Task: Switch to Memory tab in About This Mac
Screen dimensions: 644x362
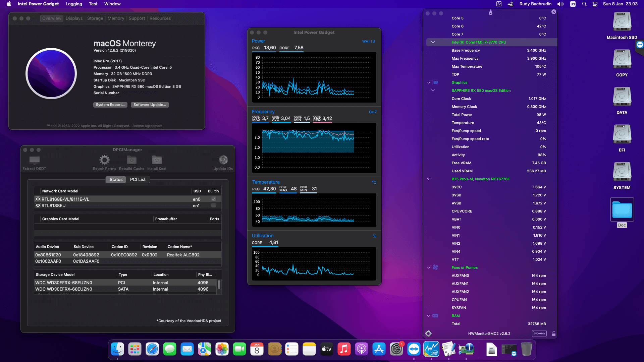Action: [116, 18]
